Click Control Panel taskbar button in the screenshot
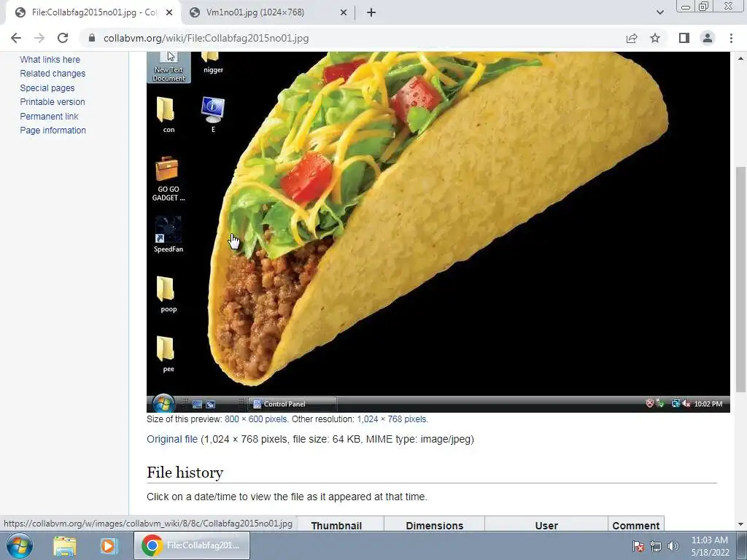This screenshot has height=560, width=747. tap(293, 404)
